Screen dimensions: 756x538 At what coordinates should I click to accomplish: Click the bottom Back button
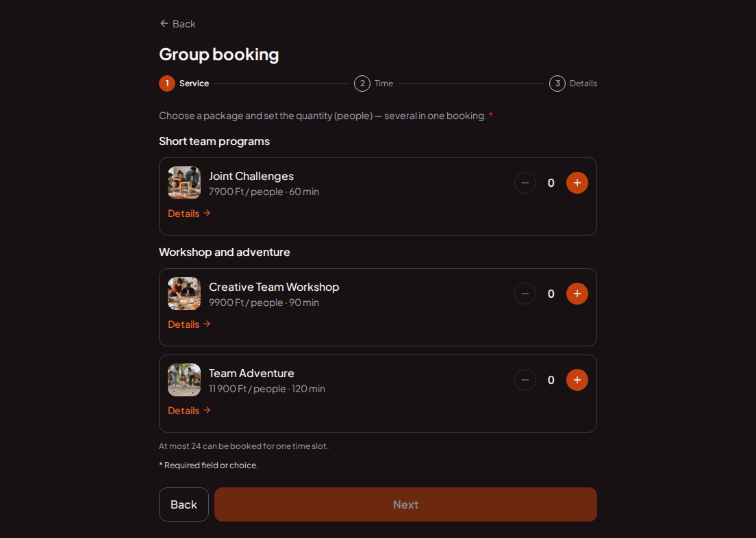[x=184, y=504]
